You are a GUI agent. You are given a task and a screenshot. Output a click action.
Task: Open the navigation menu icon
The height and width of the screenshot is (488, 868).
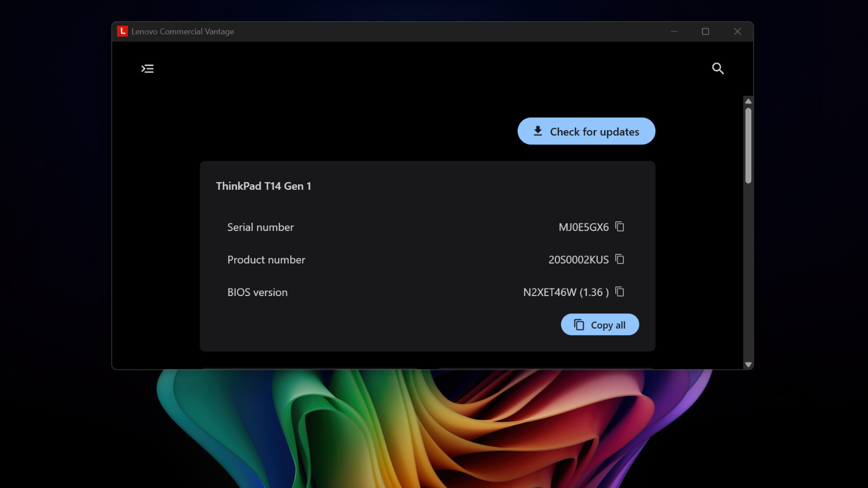[x=148, y=69]
